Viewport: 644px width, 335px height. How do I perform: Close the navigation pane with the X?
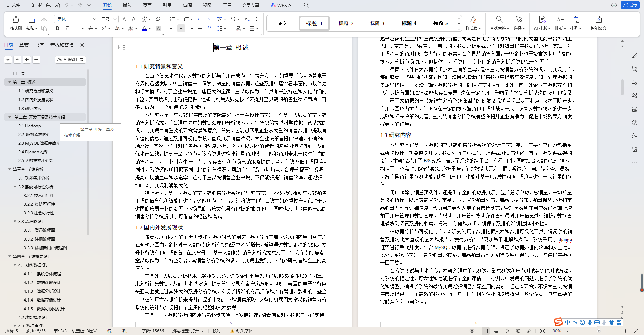click(82, 45)
